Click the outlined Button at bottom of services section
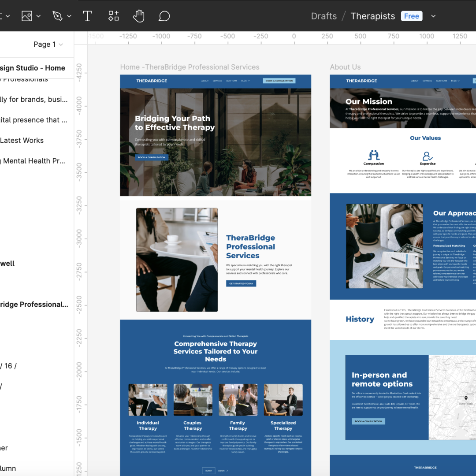 [x=208, y=471]
